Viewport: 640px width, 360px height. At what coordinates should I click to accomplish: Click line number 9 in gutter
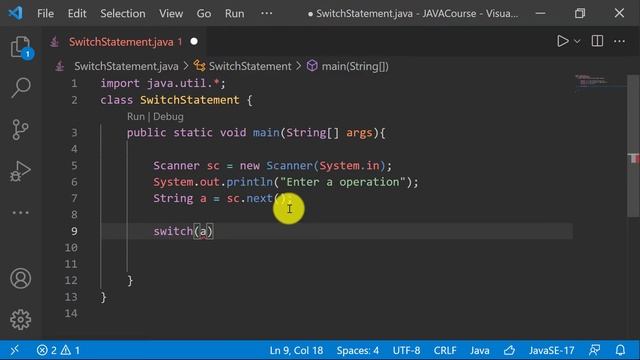pos(74,231)
